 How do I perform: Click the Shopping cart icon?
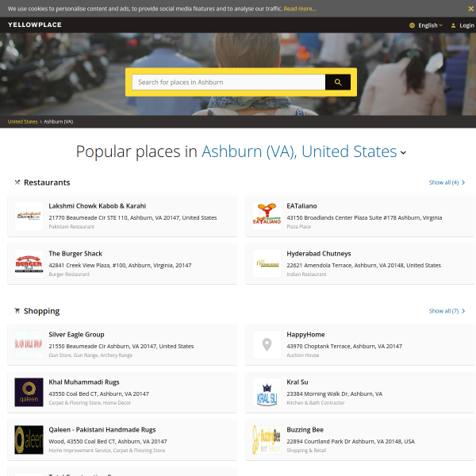point(17,311)
